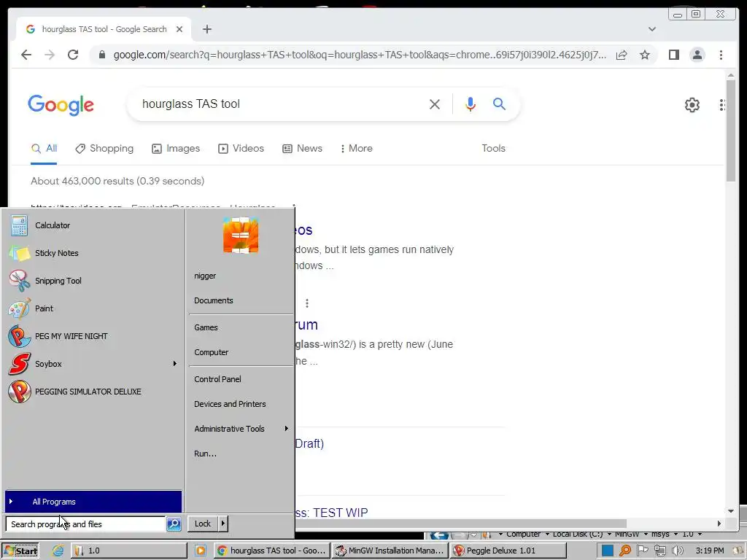Start voice search with microphone
Image resolution: width=747 pixels, height=560 pixels.
pyautogui.click(x=471, y=104)
